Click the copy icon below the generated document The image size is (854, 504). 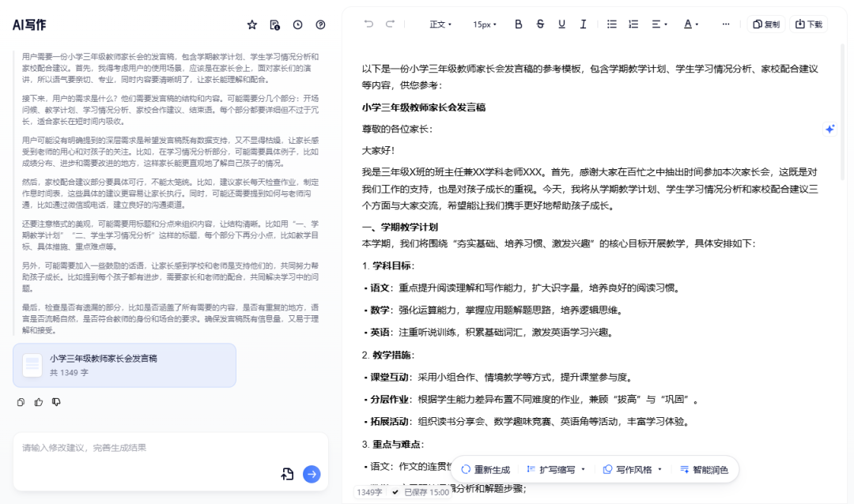pyautogui.click(x=20, y=402)
